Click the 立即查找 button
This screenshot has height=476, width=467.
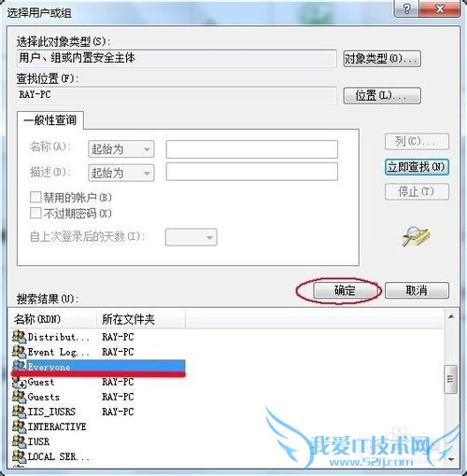click(x=417, y=167)
